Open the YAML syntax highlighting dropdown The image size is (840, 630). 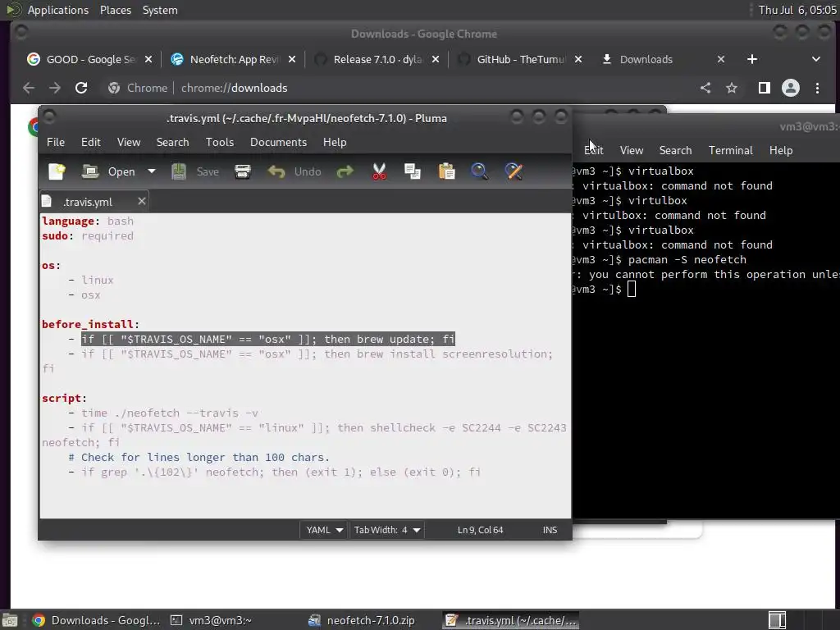pos(324,530)
